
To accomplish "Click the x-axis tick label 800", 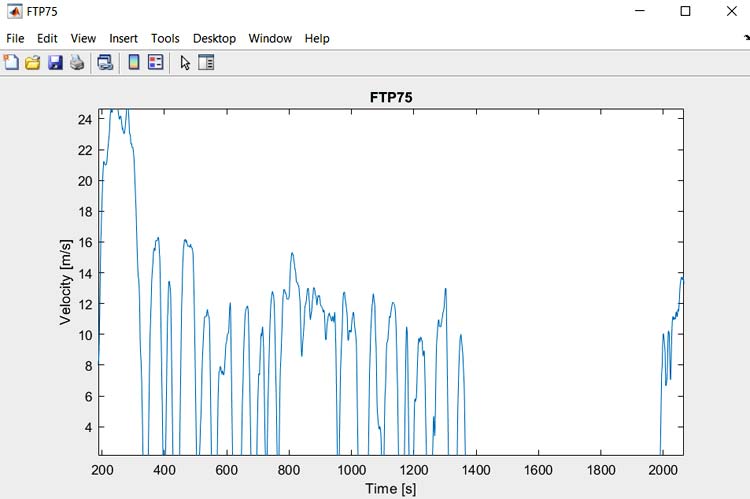I will [289, 470].
